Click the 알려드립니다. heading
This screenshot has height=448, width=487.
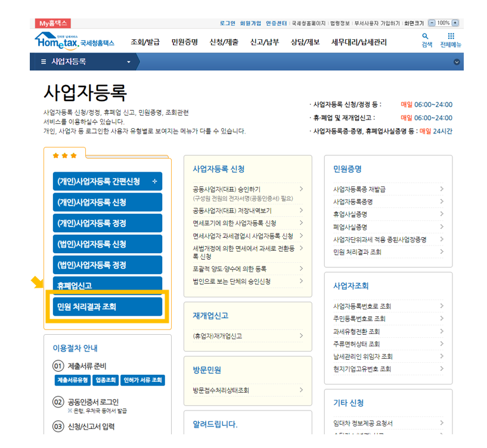coord(215,424)
